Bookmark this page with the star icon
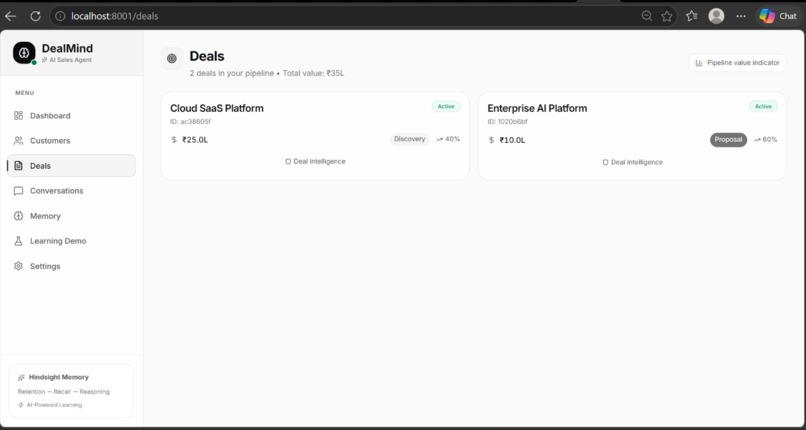 [667, 16]
